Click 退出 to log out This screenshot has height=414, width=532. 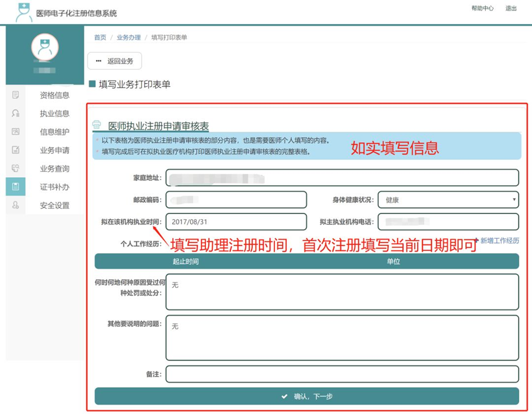pos(511,9)
